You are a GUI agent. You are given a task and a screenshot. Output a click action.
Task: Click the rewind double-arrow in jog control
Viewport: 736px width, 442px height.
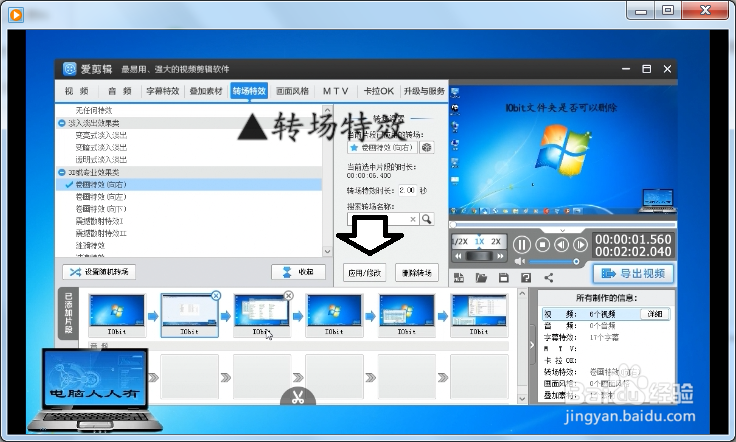pyautogui.click(x=458, y=256)
